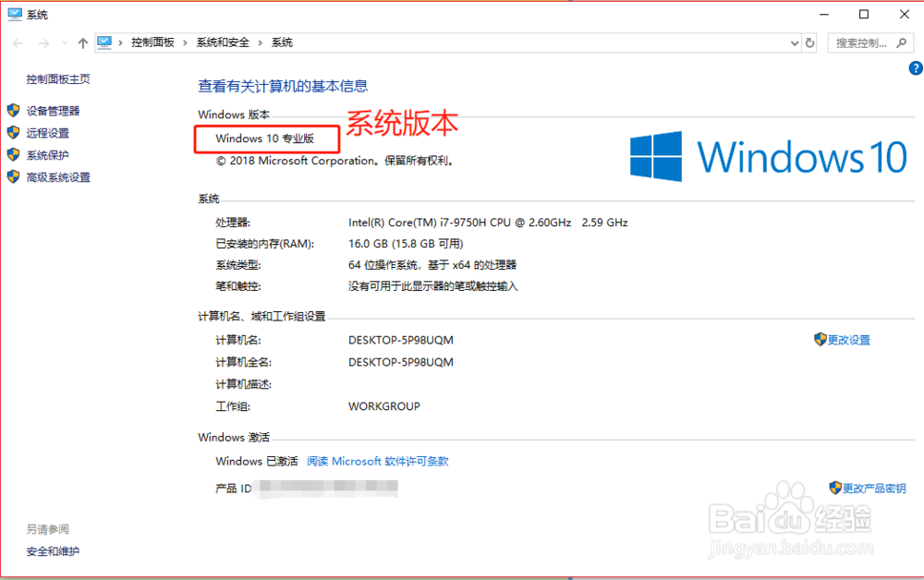
Task: Open 控制面板主页 link
Action: click(58, 79)
